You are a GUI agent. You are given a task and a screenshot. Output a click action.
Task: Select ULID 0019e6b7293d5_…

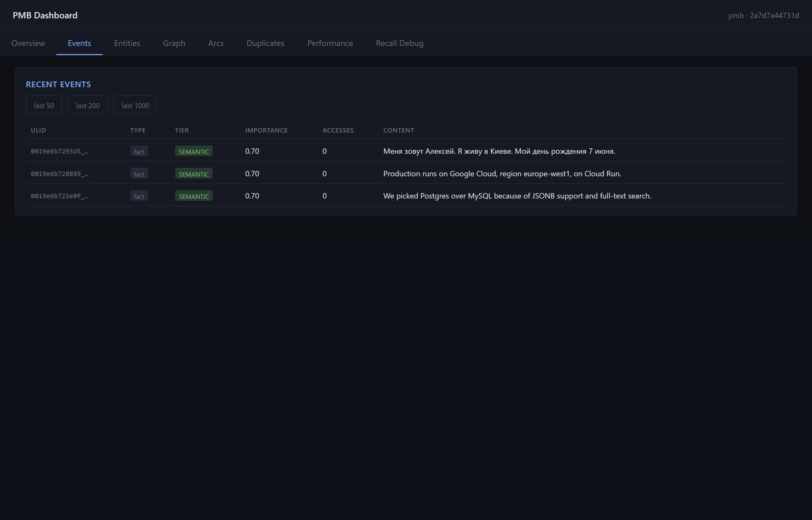pos(60,151)
